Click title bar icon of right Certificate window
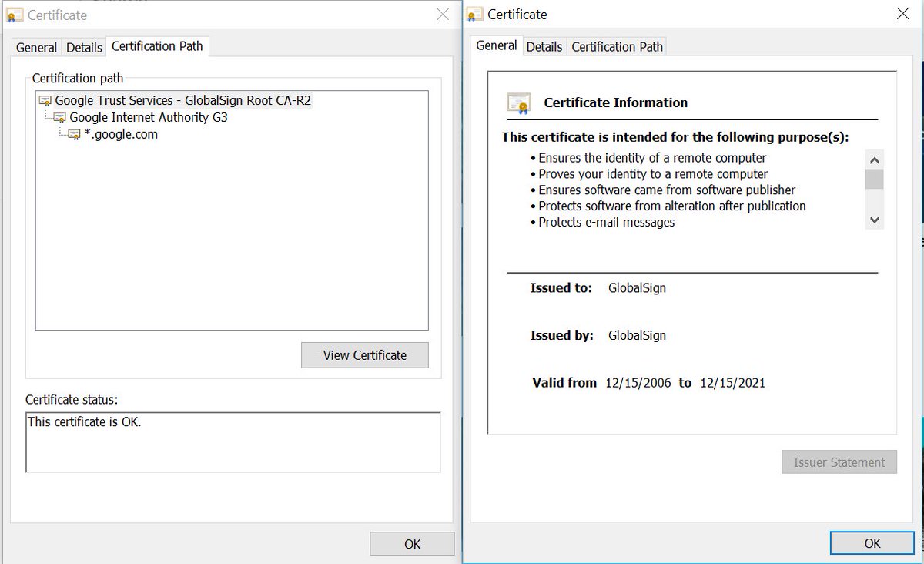This screenshot has width=924, height=564. [x=475, y=15]
